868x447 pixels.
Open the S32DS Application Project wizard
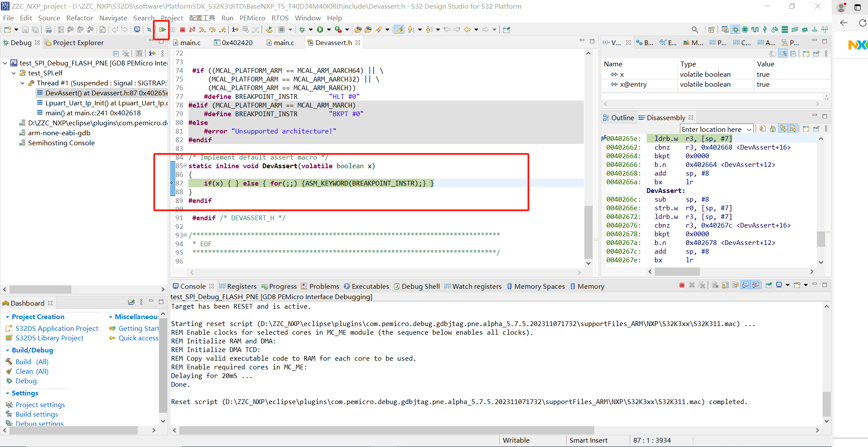pos(57,328)
